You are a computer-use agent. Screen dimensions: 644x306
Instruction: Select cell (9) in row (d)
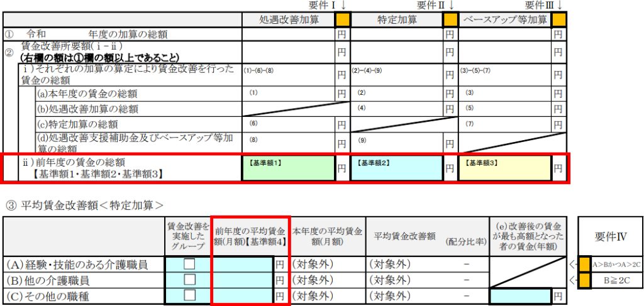coord(397,141)
